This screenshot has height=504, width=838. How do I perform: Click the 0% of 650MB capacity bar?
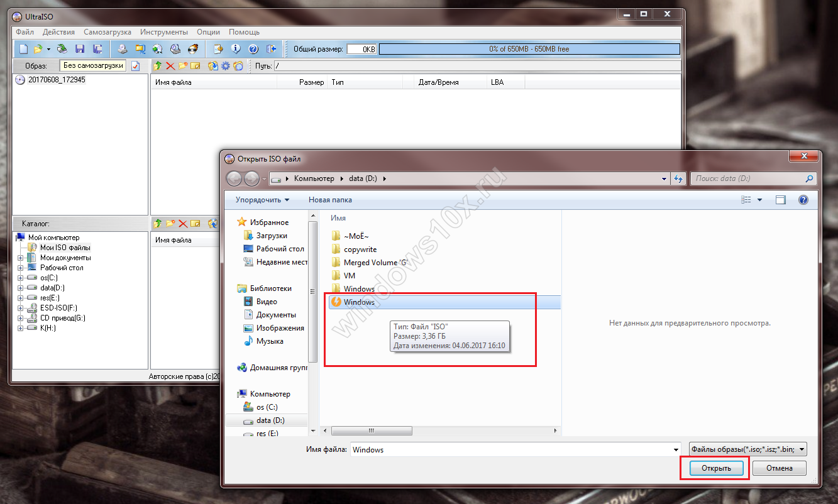tap(529, 49)
